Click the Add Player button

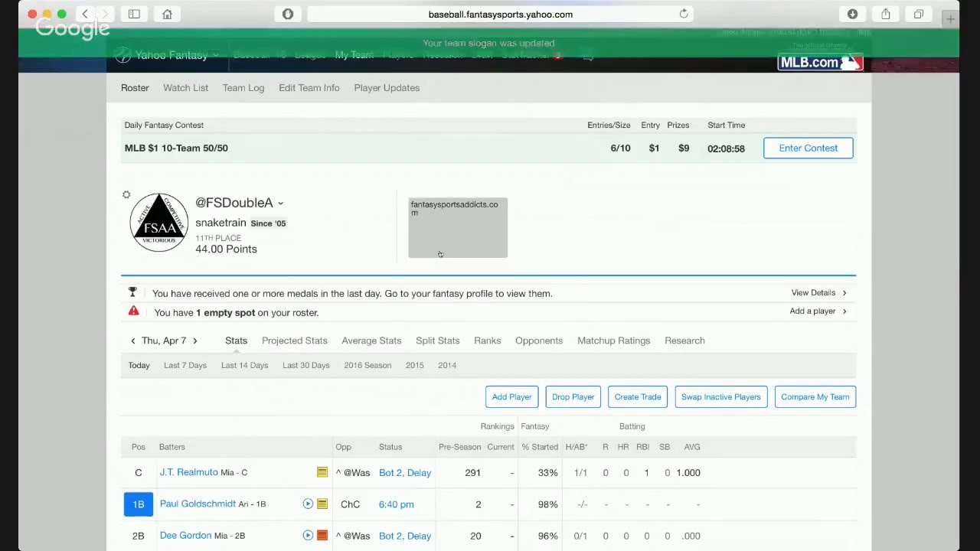coord(511,396)
